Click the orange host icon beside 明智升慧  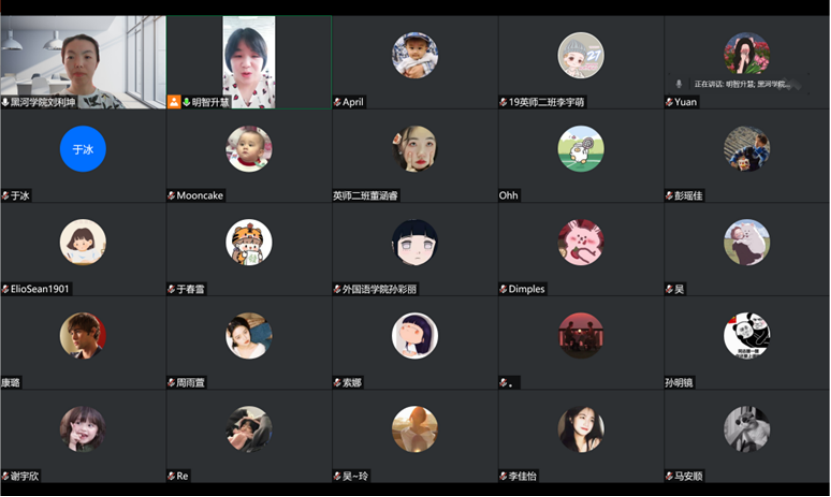(x=174, y=102)
